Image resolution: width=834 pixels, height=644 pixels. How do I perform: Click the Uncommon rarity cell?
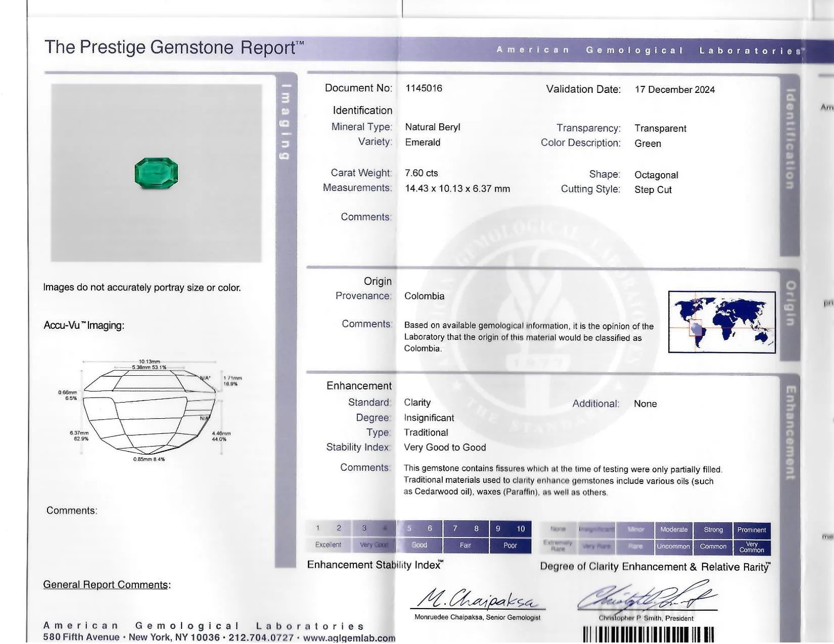[673, 547]
